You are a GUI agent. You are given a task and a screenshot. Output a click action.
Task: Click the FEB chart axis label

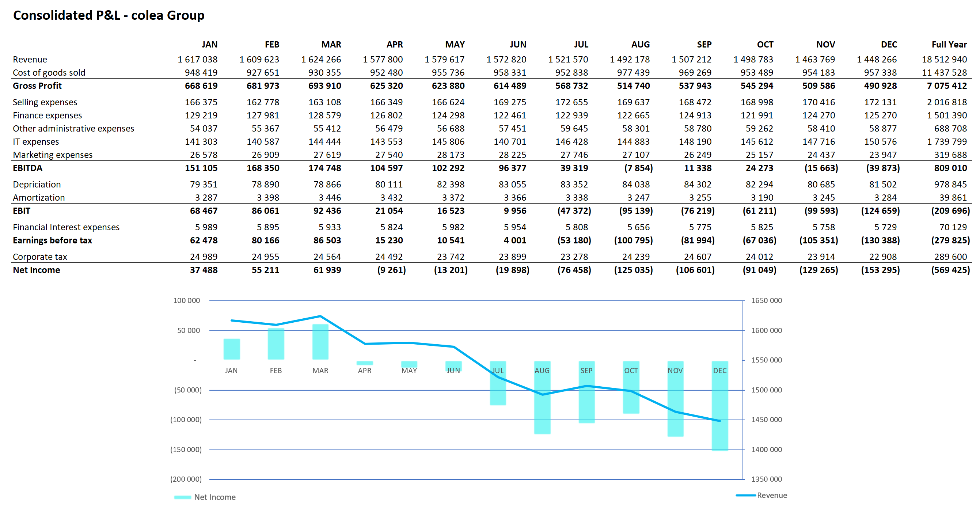276,370
